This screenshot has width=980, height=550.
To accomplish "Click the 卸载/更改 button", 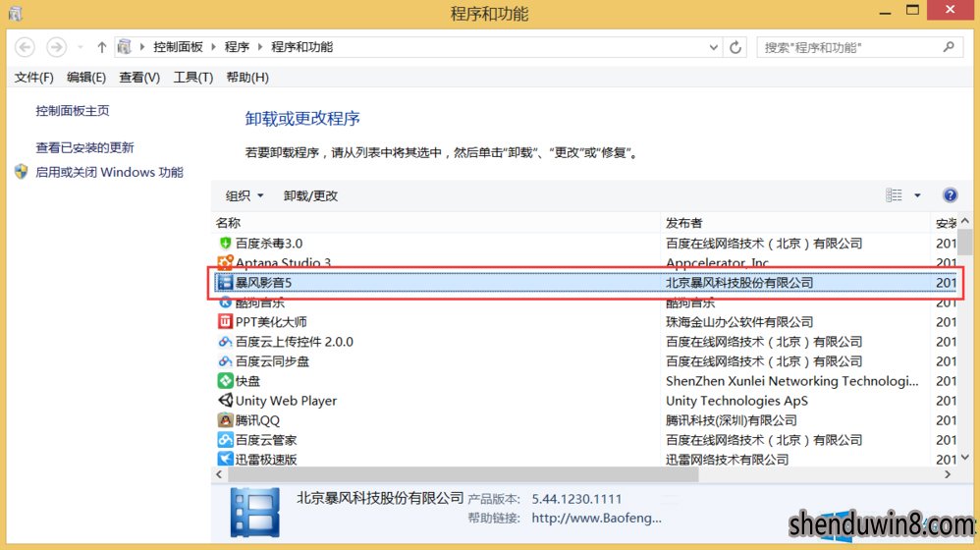I will (310, 195).
